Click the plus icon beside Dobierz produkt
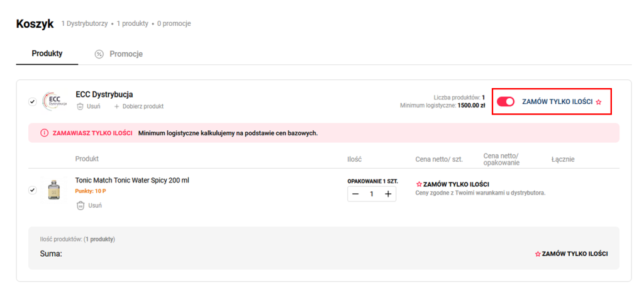The height and width of the screenshot is (292, 644). point(117,106)
